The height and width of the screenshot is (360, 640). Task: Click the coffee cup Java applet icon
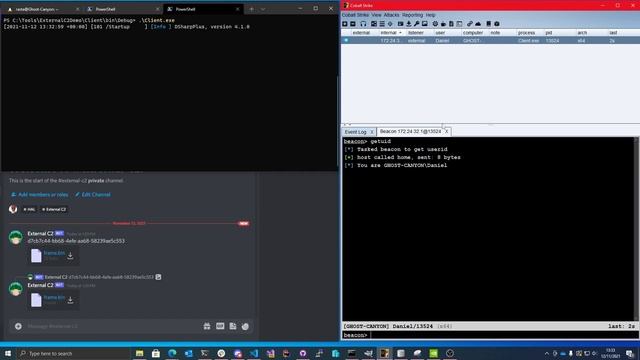tap(443, 24)
